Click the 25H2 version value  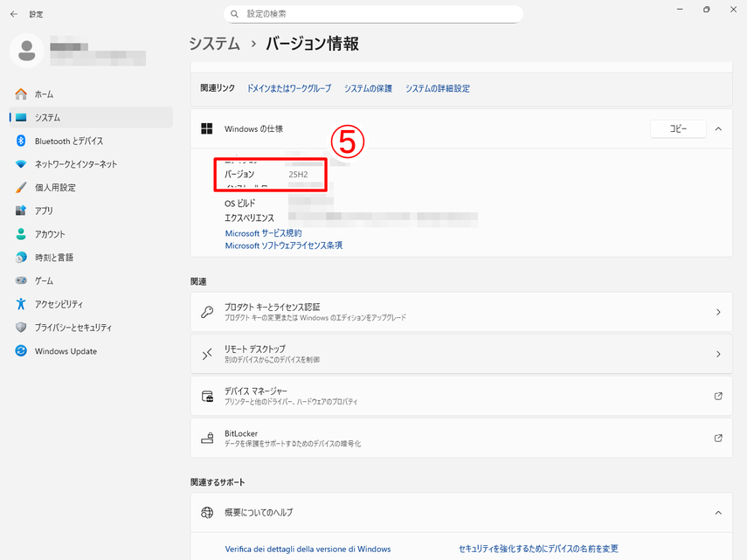point(298,174)
